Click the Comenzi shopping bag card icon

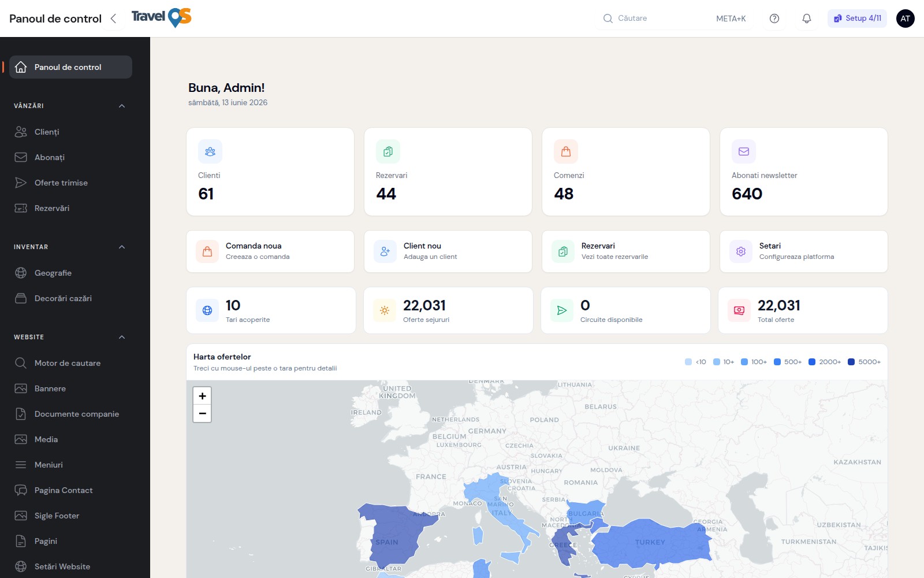(x=566, y=151)
